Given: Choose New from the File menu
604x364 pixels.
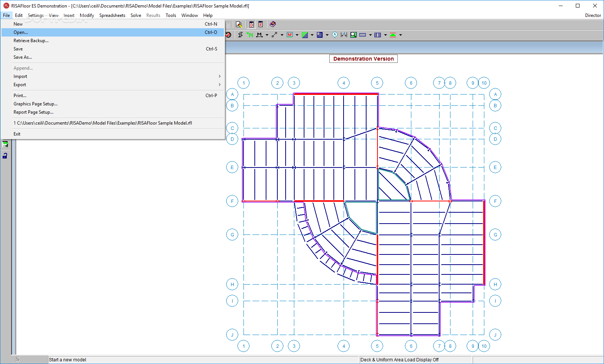Looking at the screenshot, I should (x=113, y=24).
